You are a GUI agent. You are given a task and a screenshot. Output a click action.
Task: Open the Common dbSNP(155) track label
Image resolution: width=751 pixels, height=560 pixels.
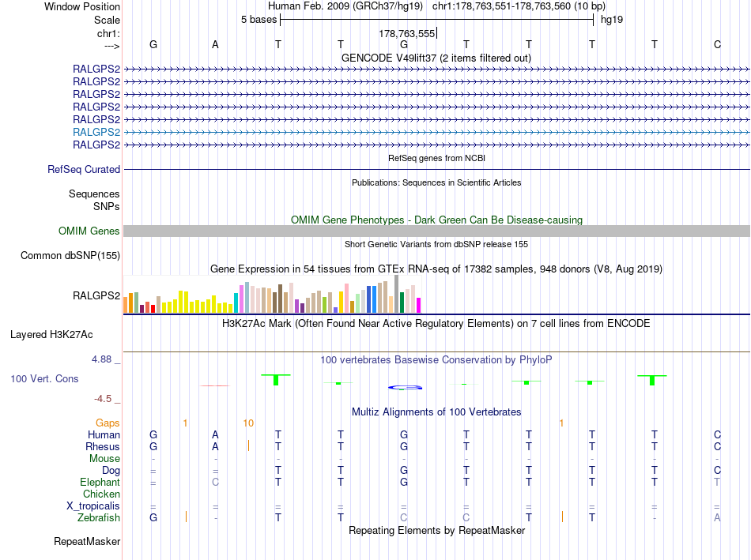point(70,256)
